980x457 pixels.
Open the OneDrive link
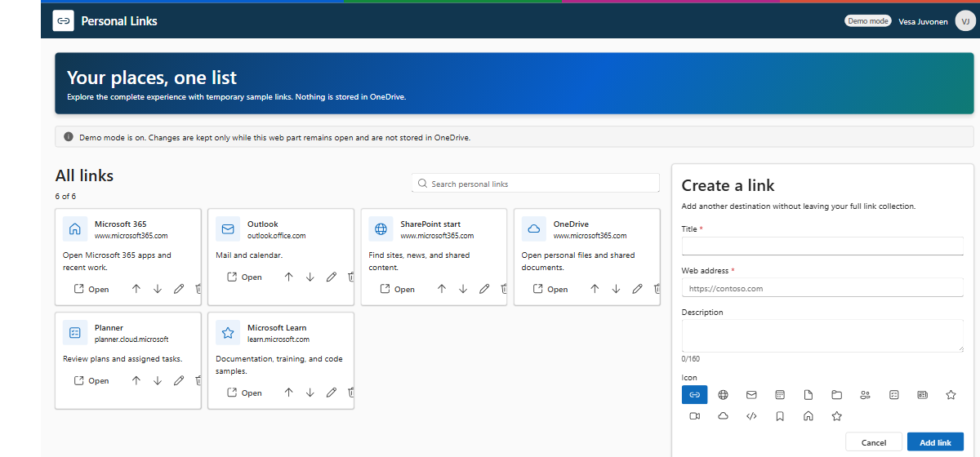[x=550, y=289]
